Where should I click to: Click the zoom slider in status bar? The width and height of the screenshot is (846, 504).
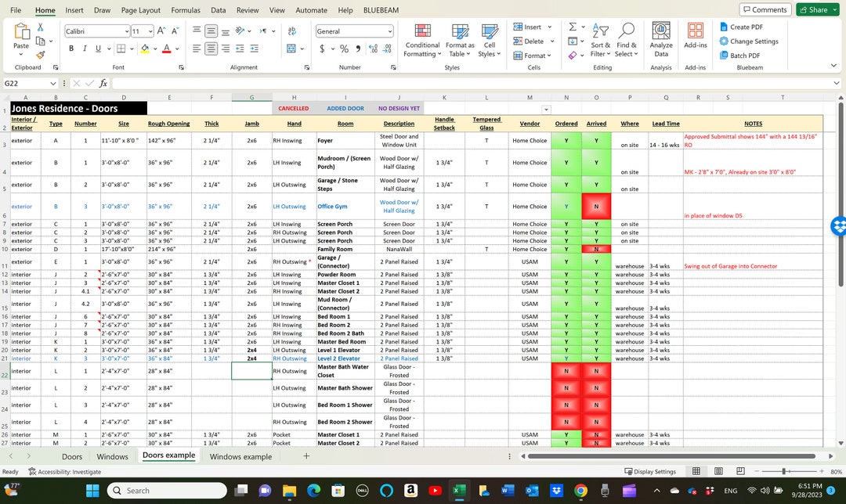click(784, 471)
